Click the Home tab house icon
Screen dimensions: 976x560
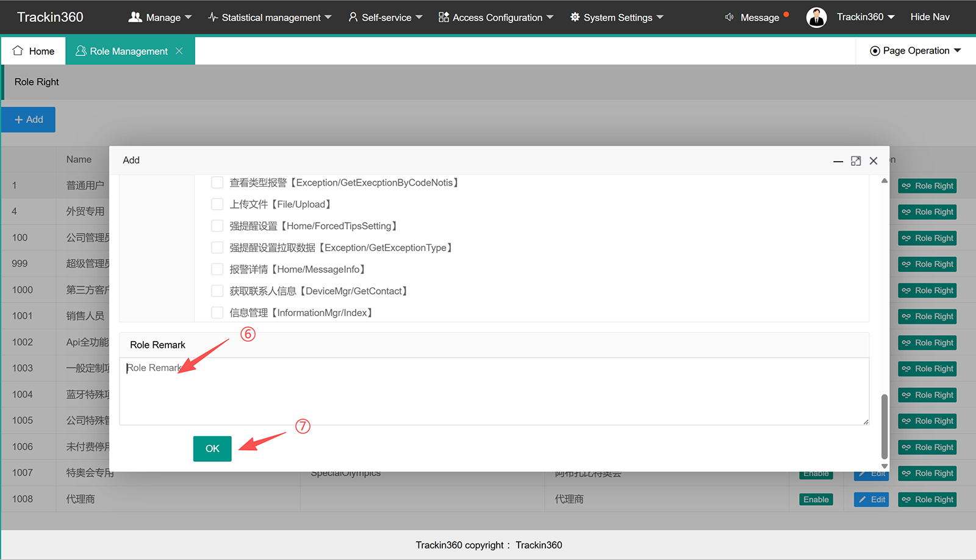click(18, 51)
